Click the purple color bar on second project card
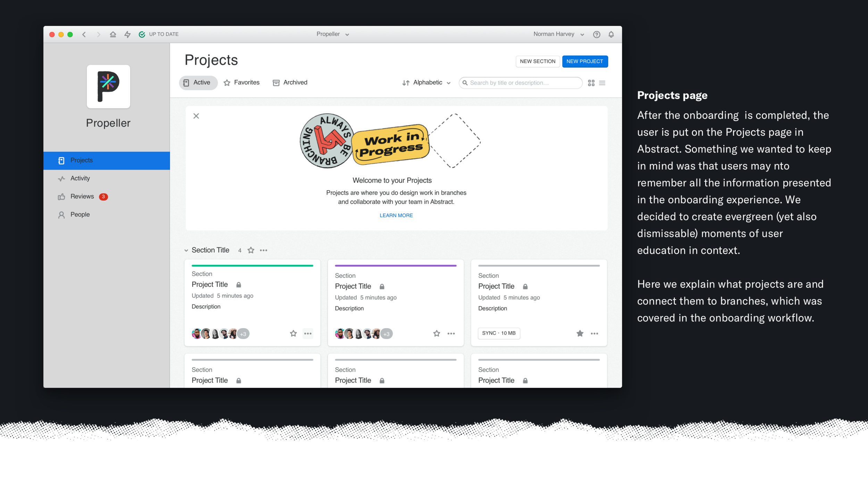 pyautogui.click(x=395, y=266)
